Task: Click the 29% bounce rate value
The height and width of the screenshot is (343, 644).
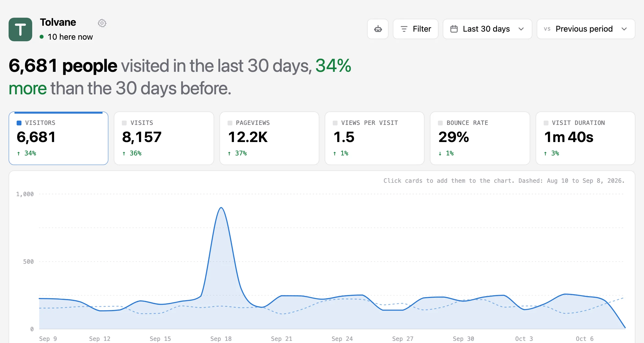Action: point(454,137)
